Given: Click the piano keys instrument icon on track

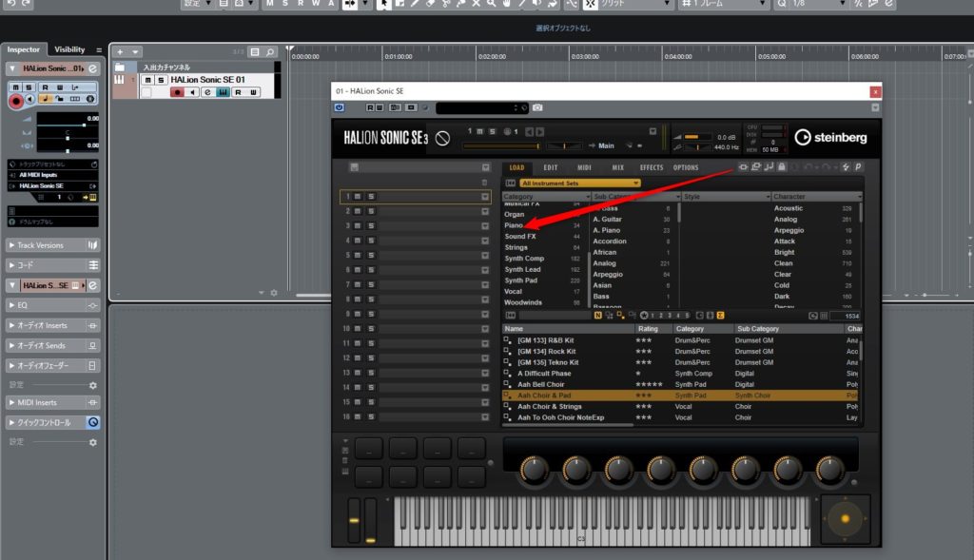Looking at the screenshot, I should (119, 80).
